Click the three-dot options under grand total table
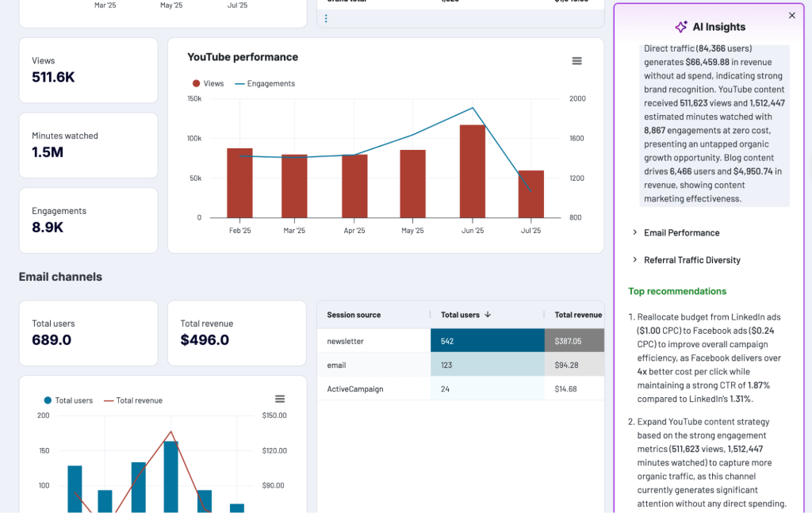This screenshot has width=812, height=513. tap(326, 19)
